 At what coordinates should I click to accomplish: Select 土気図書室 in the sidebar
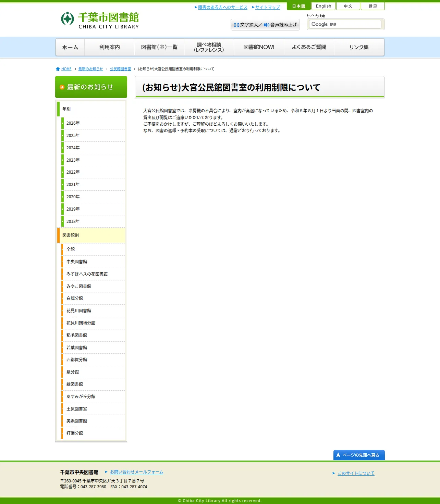click(93, 409)
